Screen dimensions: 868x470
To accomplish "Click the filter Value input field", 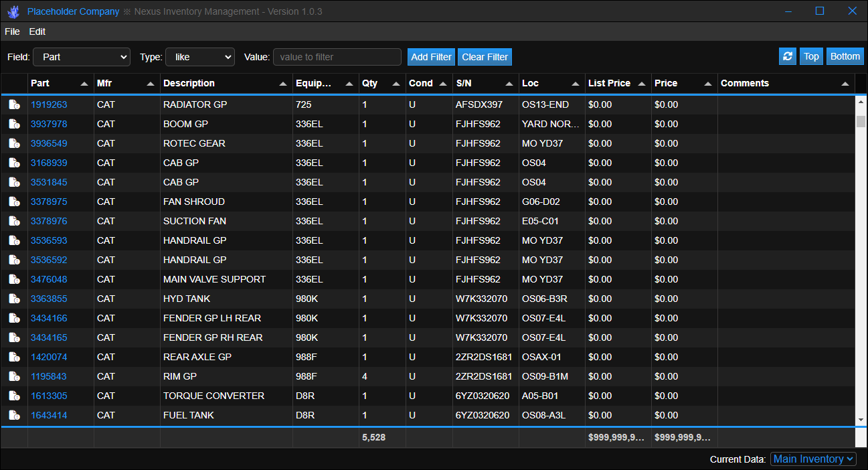I will click(x=337, y=58).
